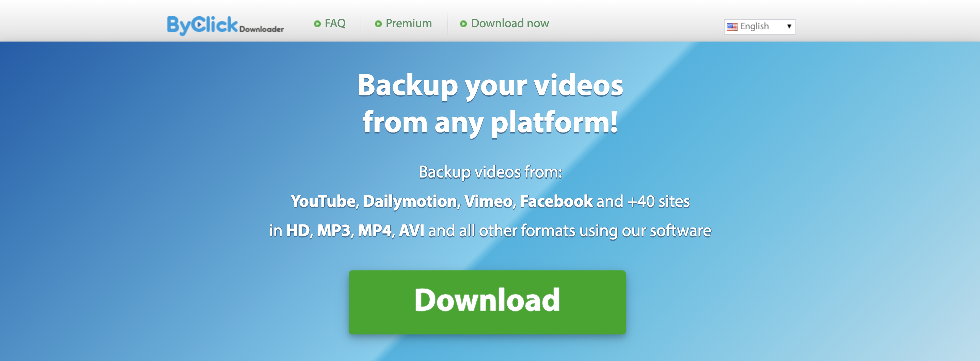Expand the language list with the black arrow
This screenshot has width=980, height=361.
pyautogui.click(x=789, y=26)
